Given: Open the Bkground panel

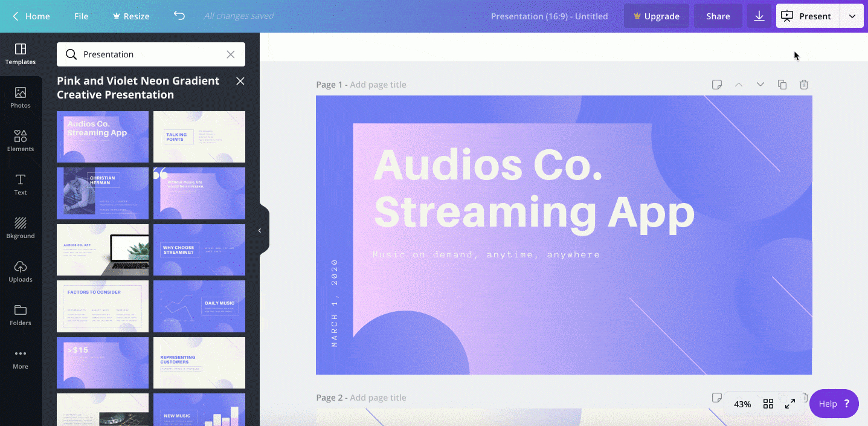Looking at the screenshot, I should [21, 228].
